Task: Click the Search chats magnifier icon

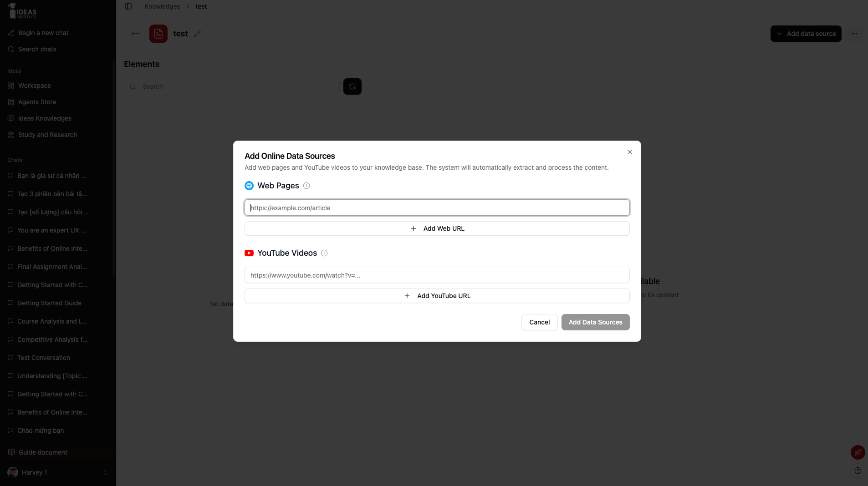Action: [x=11, y=49]
